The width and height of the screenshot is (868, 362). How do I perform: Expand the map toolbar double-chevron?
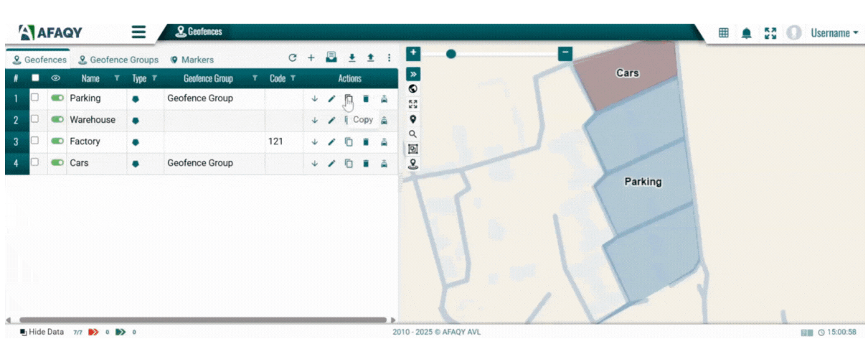(x=413, y=74)
